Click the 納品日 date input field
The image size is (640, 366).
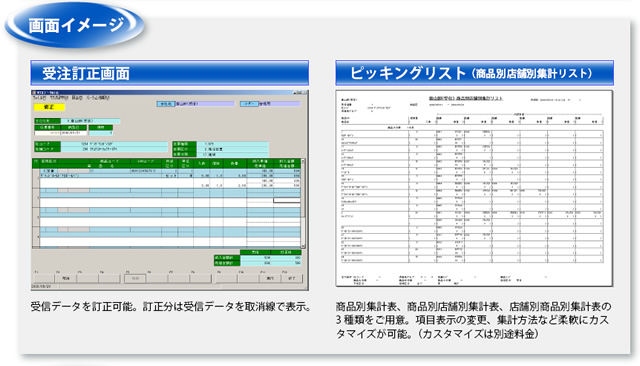coord(74,133)
